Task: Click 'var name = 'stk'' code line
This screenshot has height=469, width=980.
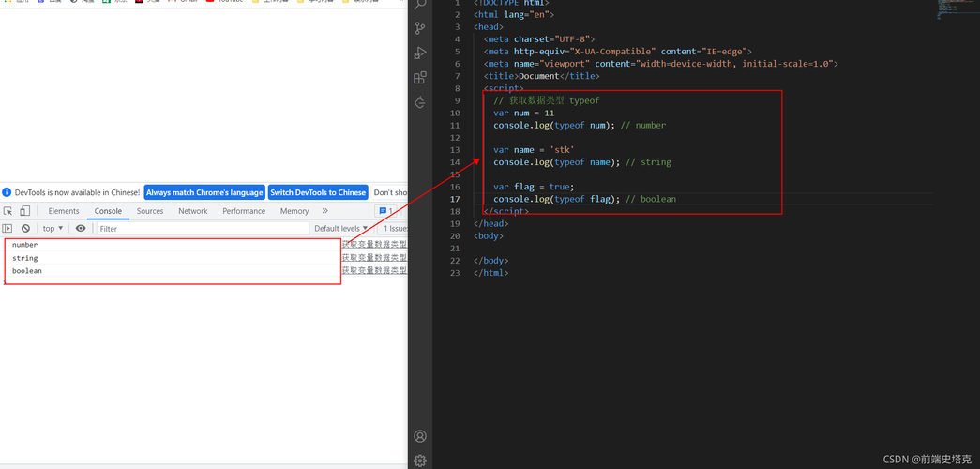Action: tap(534, 150)
